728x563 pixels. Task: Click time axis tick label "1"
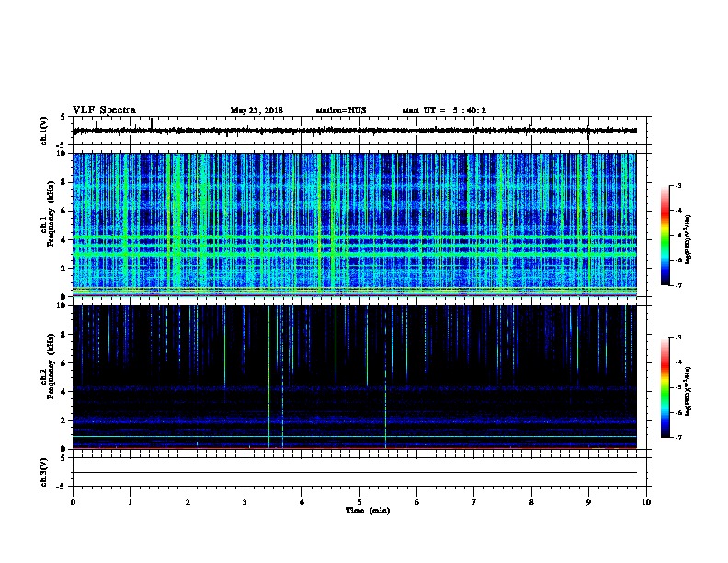coord(131,502)
